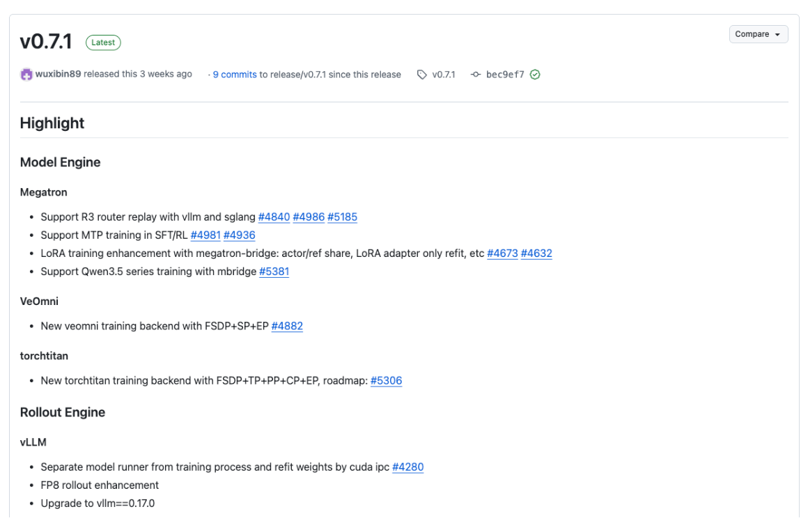This screenshot has width=808, height=532.
Task: Open vLLM cuda ipc pull request #4280
Action: pos(407,467)
